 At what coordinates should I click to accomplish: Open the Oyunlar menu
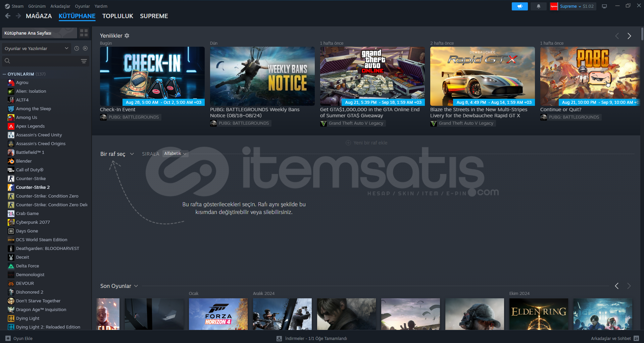[x=82, y=6]
